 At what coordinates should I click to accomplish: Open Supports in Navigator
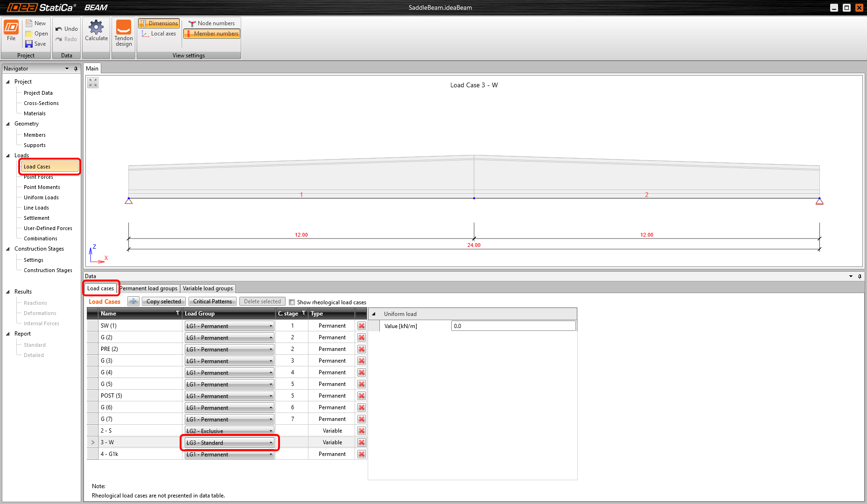[35, 145]
